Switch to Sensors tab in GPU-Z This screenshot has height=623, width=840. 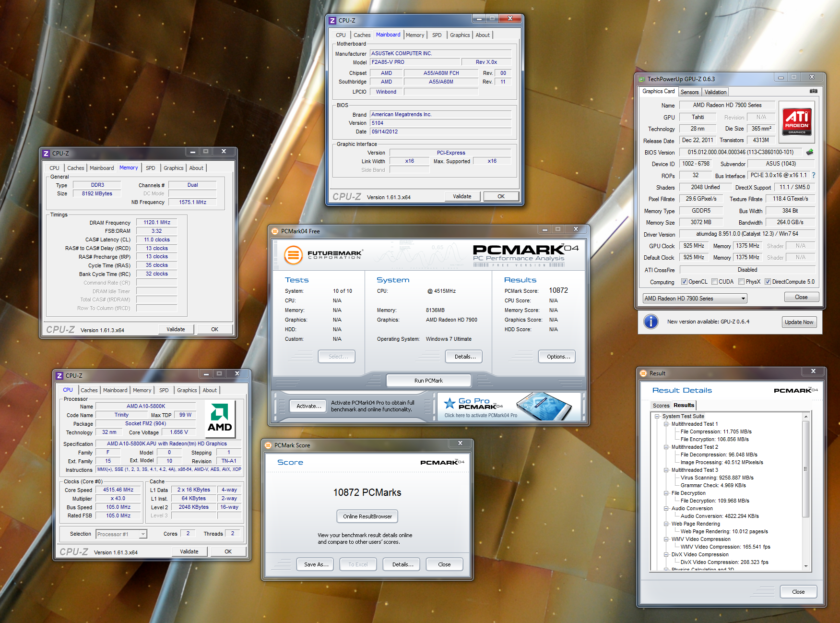coord(689,92)
